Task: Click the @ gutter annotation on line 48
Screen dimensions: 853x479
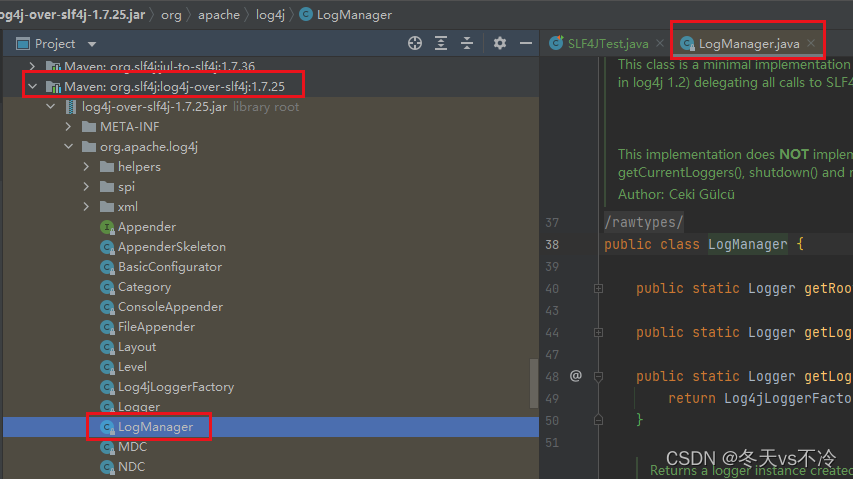Action: (x=576, y=376)
